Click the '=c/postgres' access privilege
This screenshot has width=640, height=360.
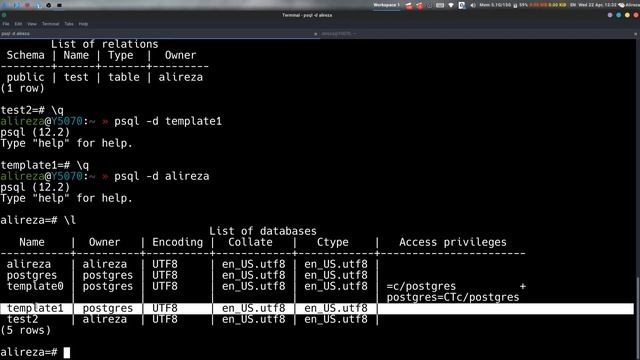pos(421,286)
